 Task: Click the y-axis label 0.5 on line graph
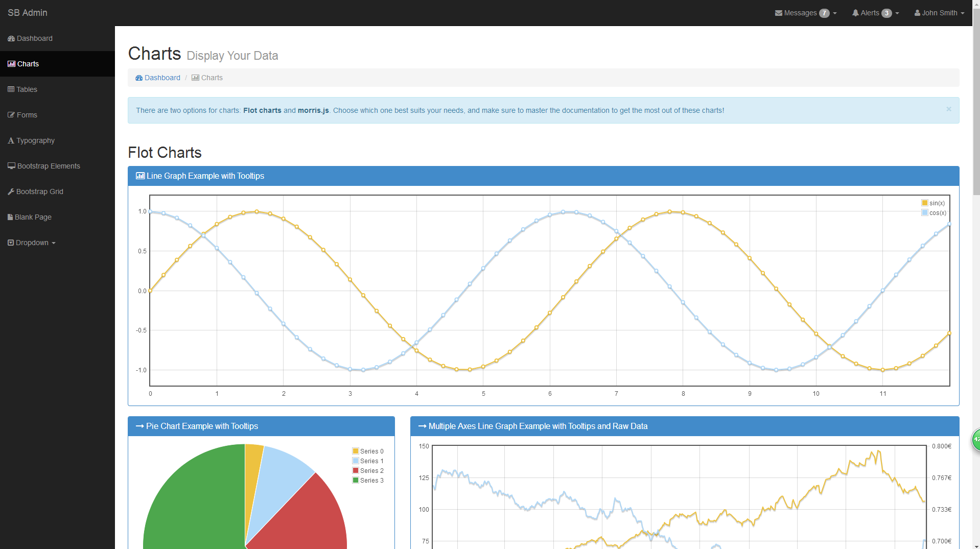142,251
